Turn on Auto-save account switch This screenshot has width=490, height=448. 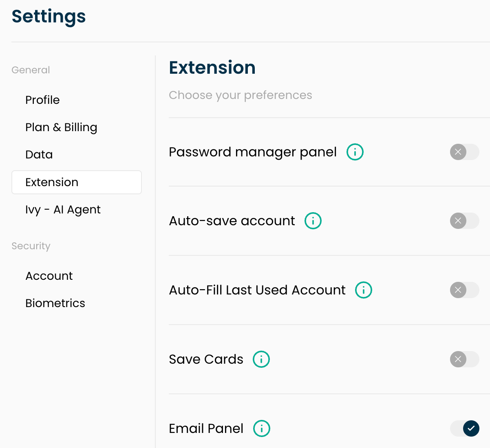pos(464,221)
